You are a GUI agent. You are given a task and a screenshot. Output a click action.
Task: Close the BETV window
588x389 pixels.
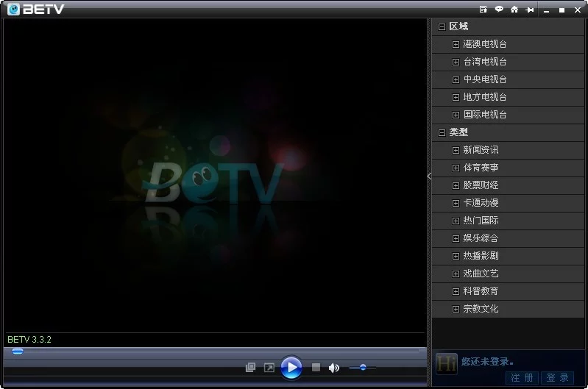578,10
